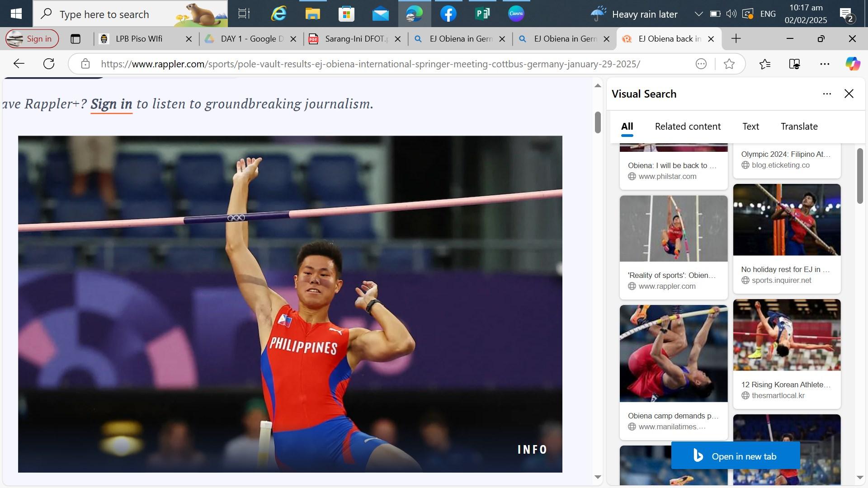The width and height of the screenshot is (868, 488).
Task: Click the address bar URL field
Action: (x=370, y=64)
